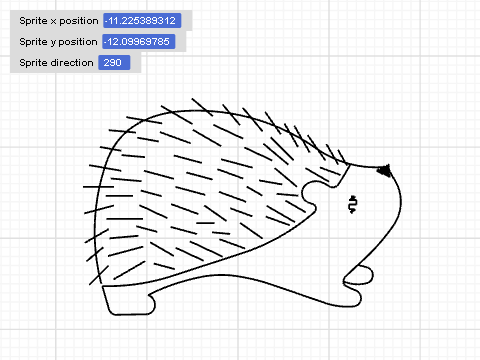Select the Sprite x position label

click(59, 21)
